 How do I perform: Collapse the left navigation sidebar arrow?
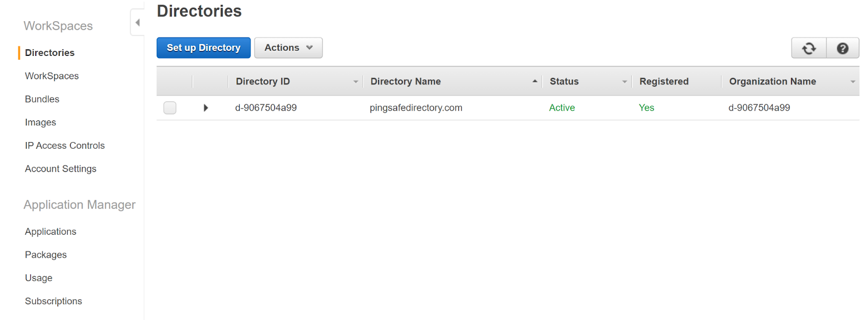tap(137, 22)
